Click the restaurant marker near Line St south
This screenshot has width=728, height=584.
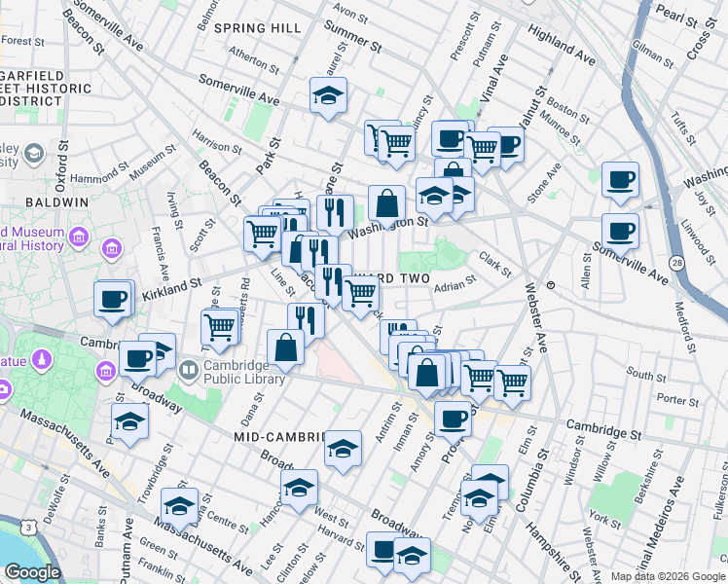pyautogui.click(x=306, y=321)
